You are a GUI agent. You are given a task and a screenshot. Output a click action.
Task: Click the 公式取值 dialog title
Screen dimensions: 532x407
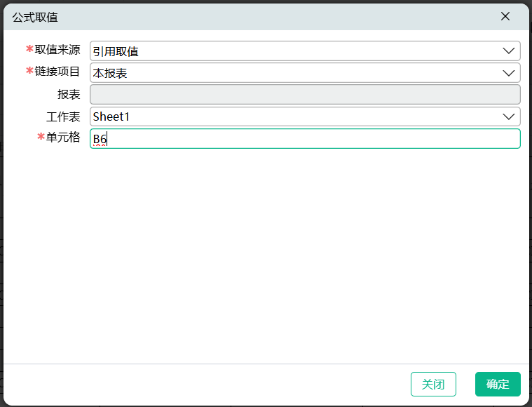tap(35, 16)
